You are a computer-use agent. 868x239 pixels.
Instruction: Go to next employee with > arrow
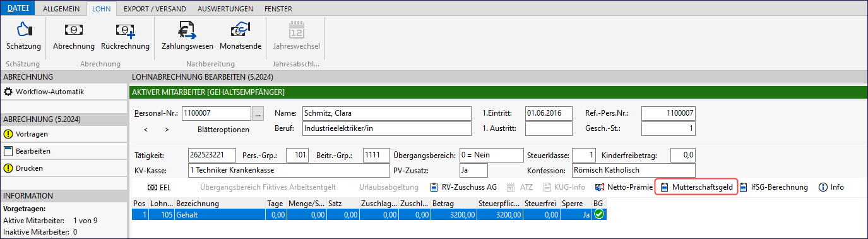(167, 129)
